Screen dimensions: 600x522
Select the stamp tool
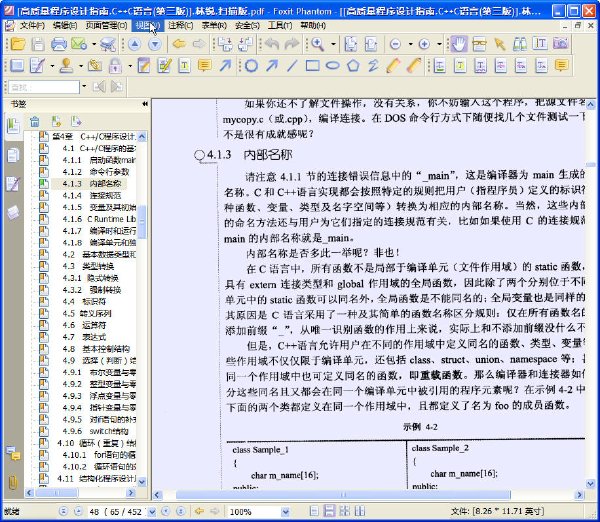point(66,65)
